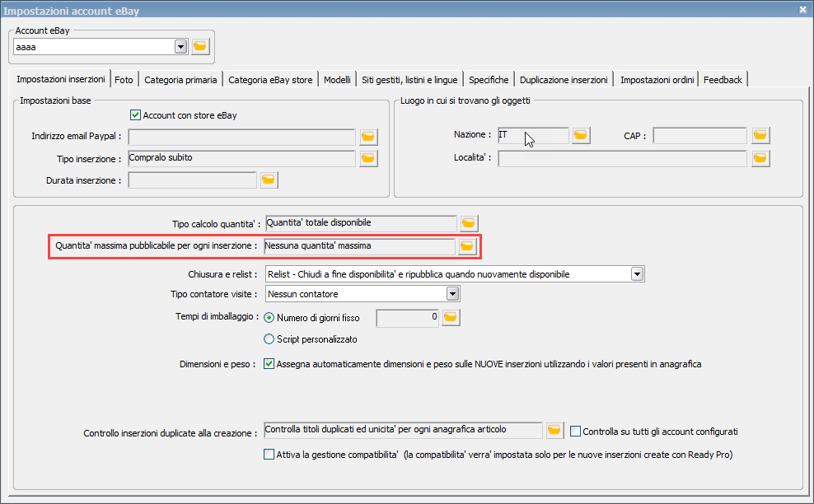The width and height of the screenshot is (814, 504).
Task: Click Quantita' totale disponibile field
Action: click(361, 223)
